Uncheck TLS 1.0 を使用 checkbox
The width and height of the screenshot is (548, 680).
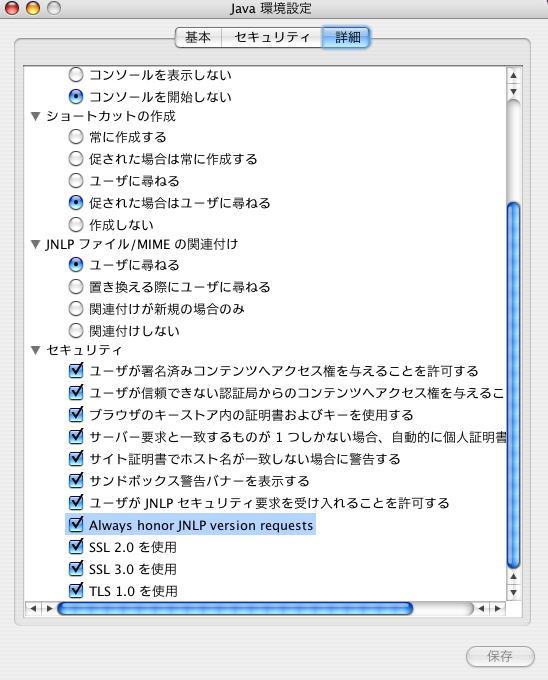76,590
